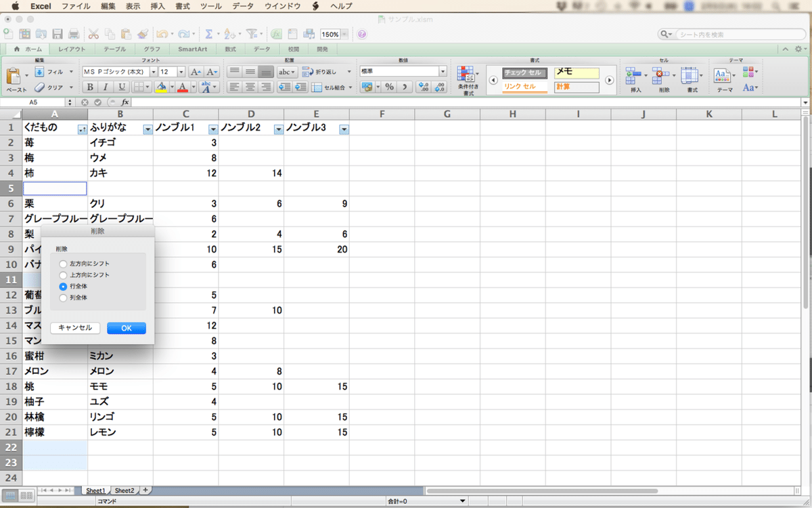Open the ふりがな column filter dropdown
The image size is (812, 508).
[x=148, y=129]
